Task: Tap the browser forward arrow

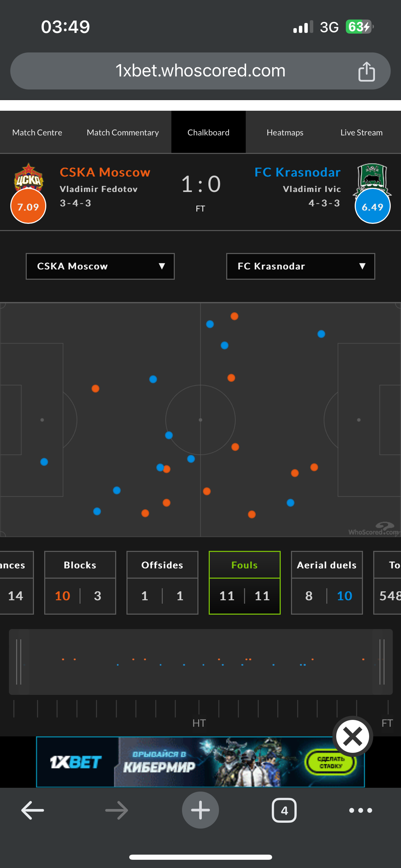Action: (117, 810)
